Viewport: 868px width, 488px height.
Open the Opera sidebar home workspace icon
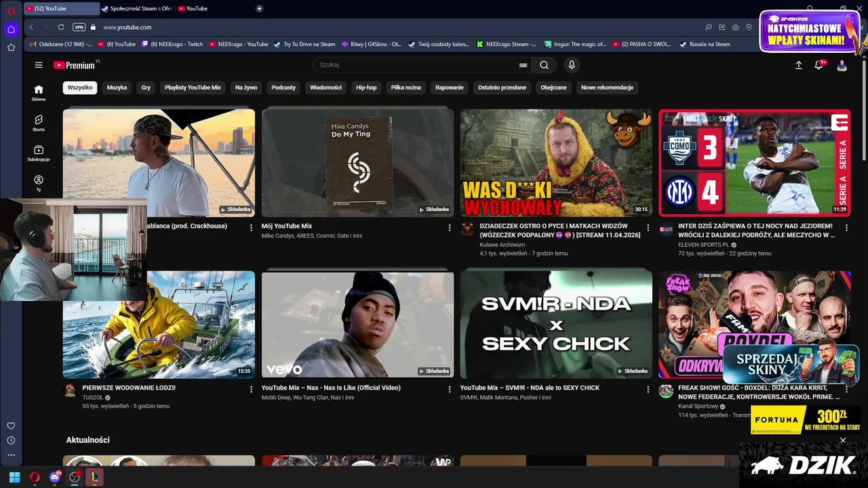click(11, 29)
